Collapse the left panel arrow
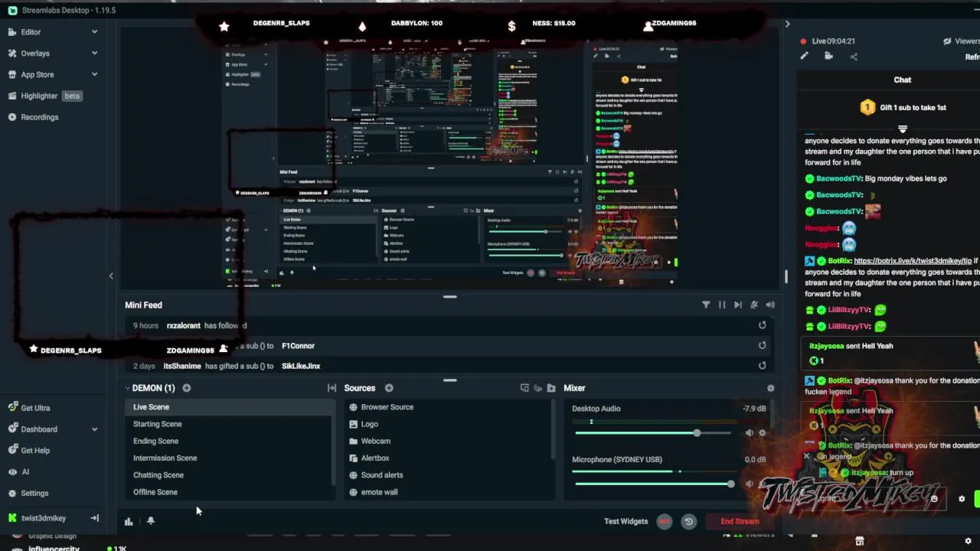The height and width of the screenshot is (551, 980). pyautogui.click(x=111, y=276)
